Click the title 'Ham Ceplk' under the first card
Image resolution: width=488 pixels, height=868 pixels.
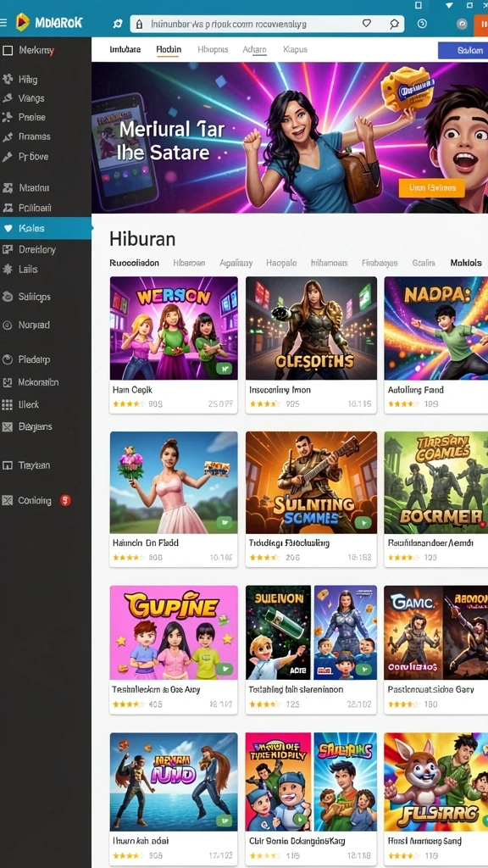pos(132,390)
